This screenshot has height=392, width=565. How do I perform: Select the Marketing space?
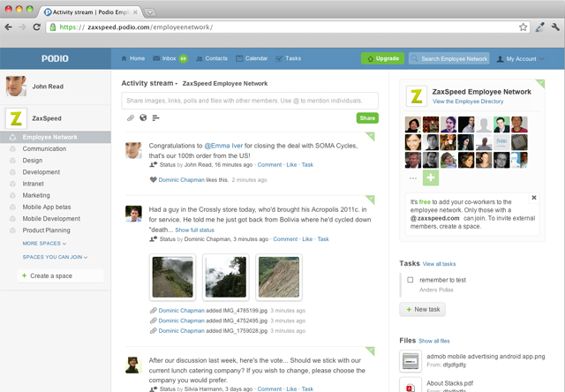[x=36, y=195]
